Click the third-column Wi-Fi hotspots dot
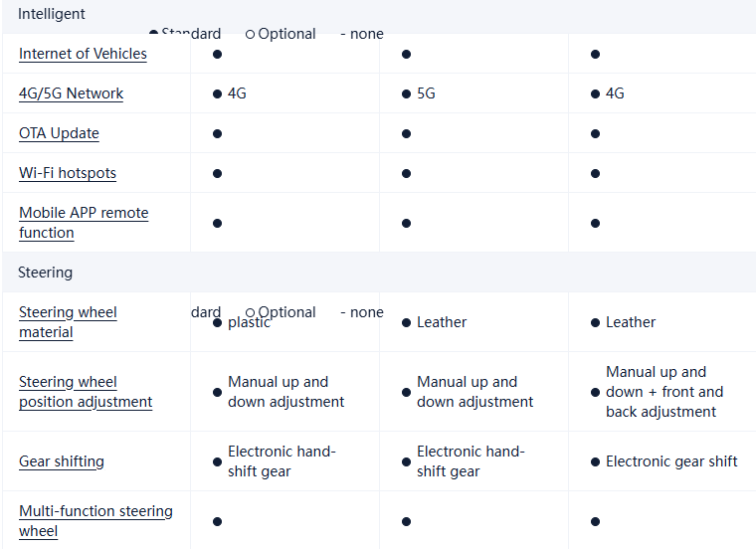This screenshot has height=549, width=756. (595, 173)
